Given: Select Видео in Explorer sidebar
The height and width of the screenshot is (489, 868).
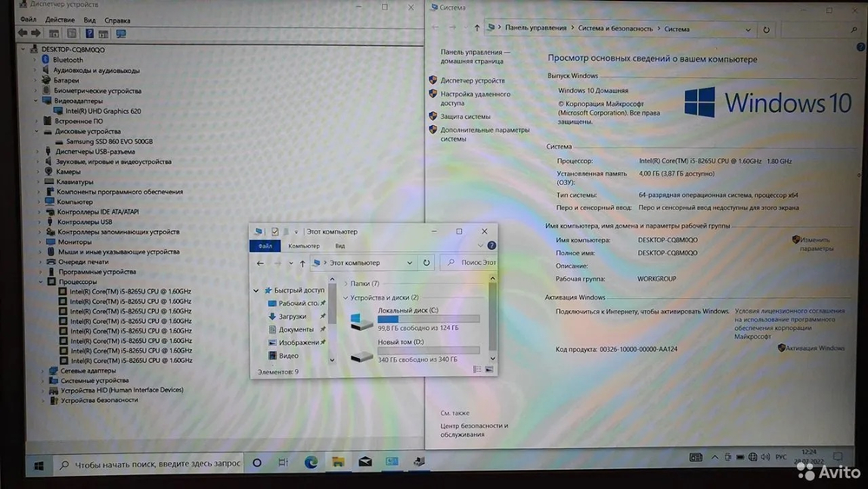Looking at the screenshot, I should pyautogui.click(x=288, y=355).
